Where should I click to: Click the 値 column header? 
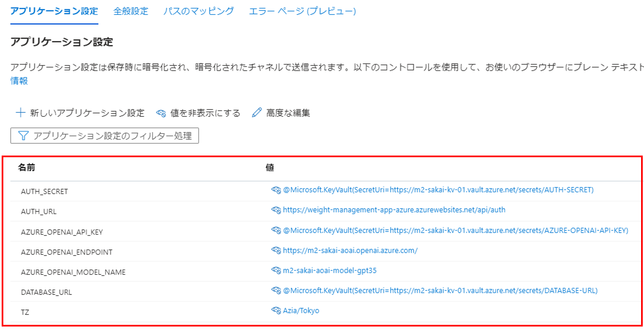coord(270,168)
